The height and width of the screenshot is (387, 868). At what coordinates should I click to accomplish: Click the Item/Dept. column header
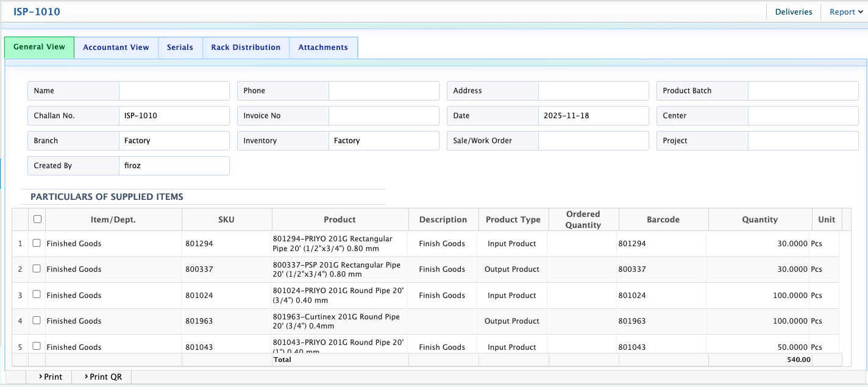[x=113, y=219]
